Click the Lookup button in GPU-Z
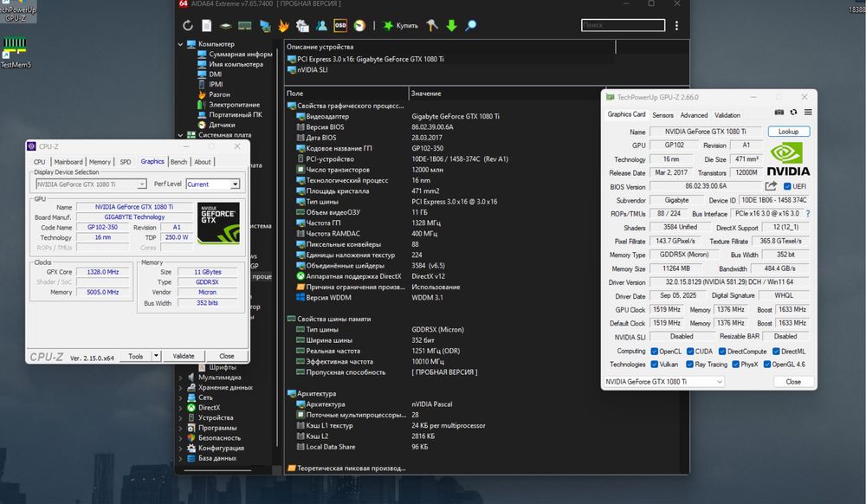Viewport: 866px width, 504px height. tap(789, 132)
